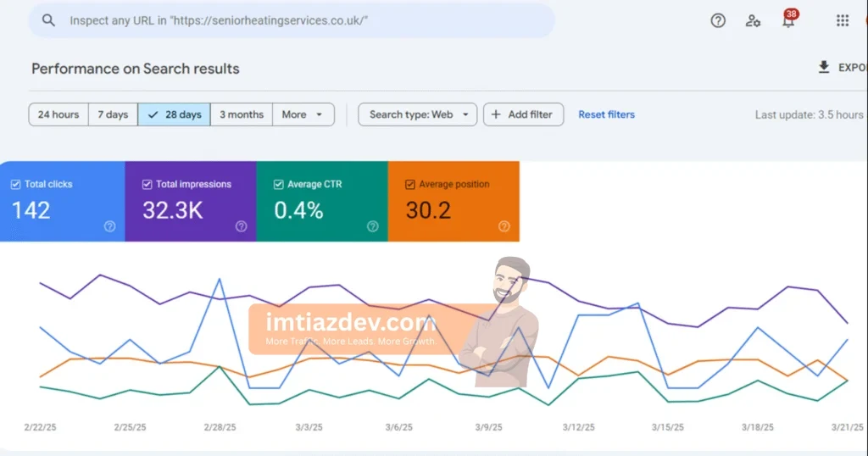Uncheck the Total clicks checkbox
The width and height of the screenshot is (868, 456).
click(x=15, y=184)
